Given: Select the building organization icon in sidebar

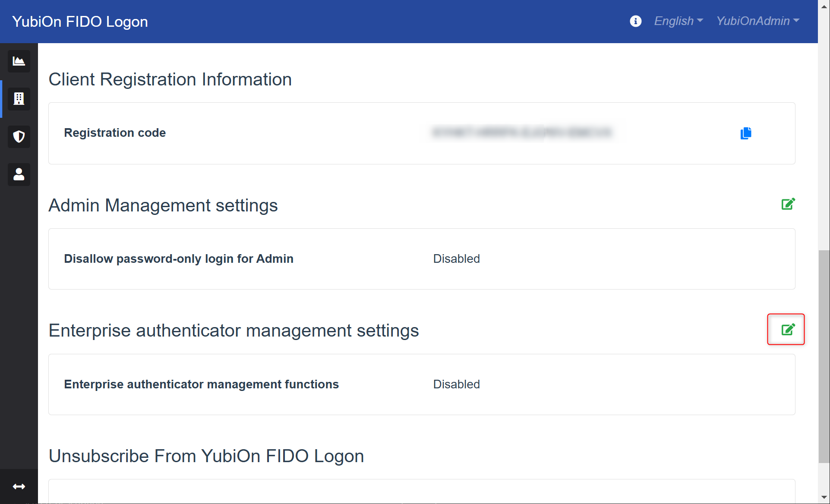Looking at the screenshot, I should [19, 99].
